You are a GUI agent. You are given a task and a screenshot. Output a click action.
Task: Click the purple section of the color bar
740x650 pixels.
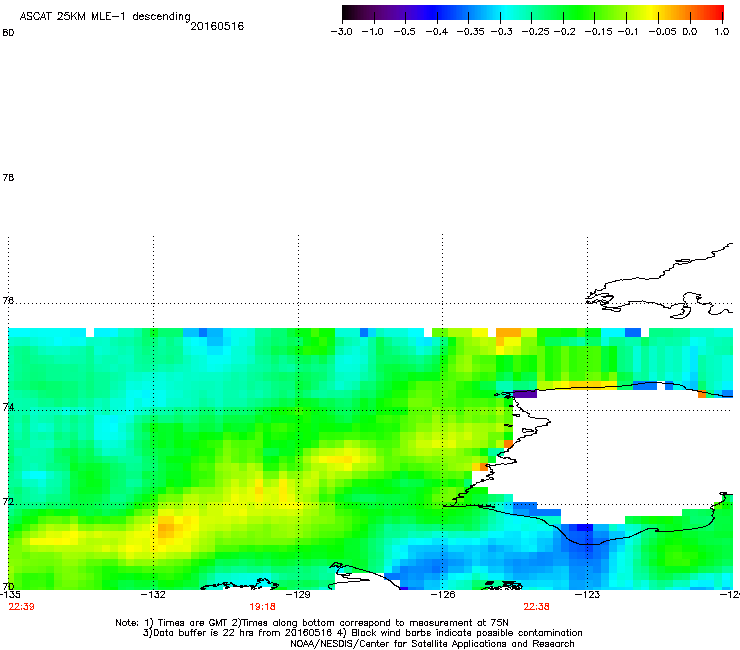401,13
